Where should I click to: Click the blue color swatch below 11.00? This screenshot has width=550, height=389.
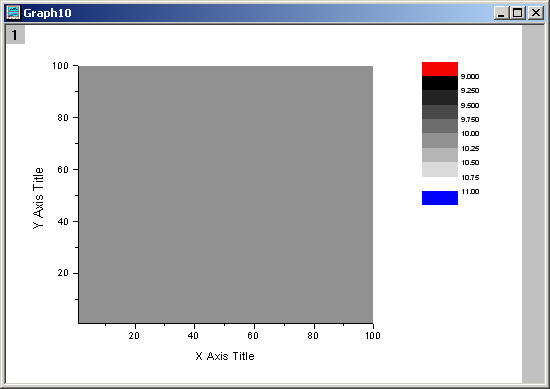(440, 198)
